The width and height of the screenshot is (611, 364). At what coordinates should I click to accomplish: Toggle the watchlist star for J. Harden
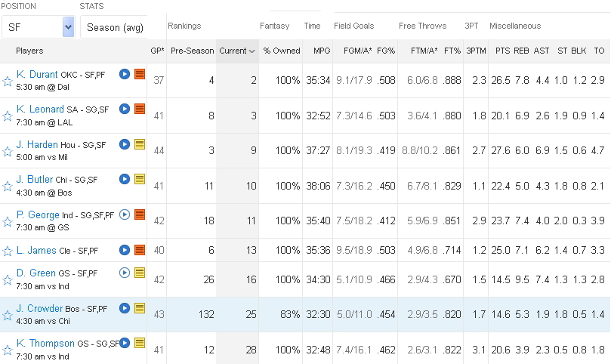[8, 150]
